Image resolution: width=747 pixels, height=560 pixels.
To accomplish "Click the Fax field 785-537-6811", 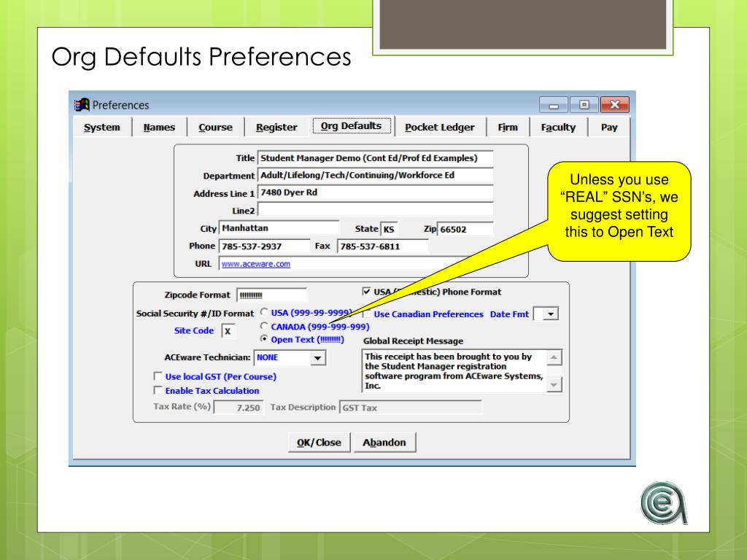I will click(382, 246).
